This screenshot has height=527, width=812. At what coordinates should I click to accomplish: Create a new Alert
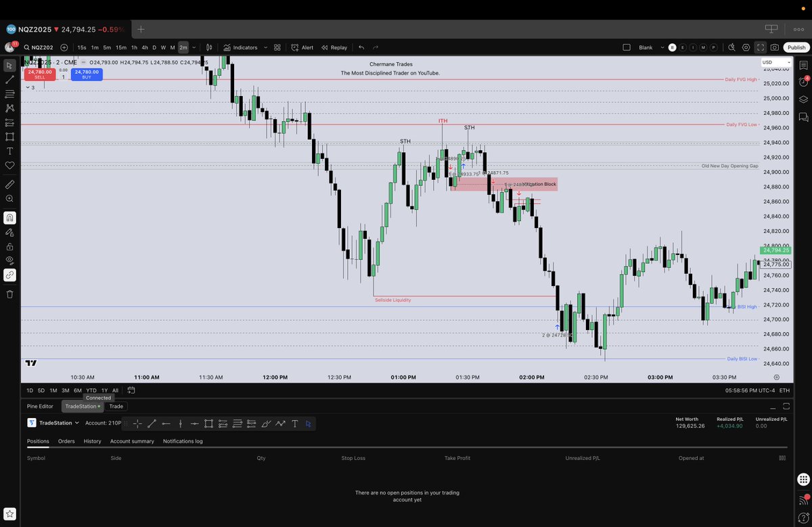302,47
